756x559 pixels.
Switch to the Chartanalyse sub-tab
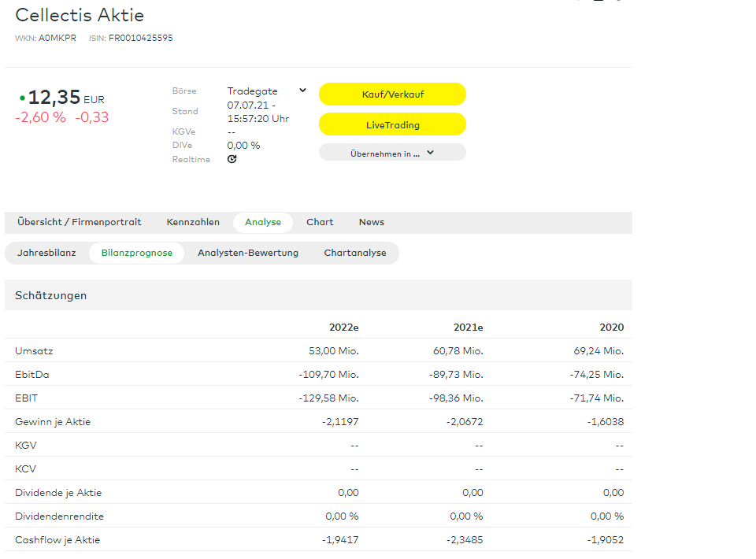[x=355, y=254]
